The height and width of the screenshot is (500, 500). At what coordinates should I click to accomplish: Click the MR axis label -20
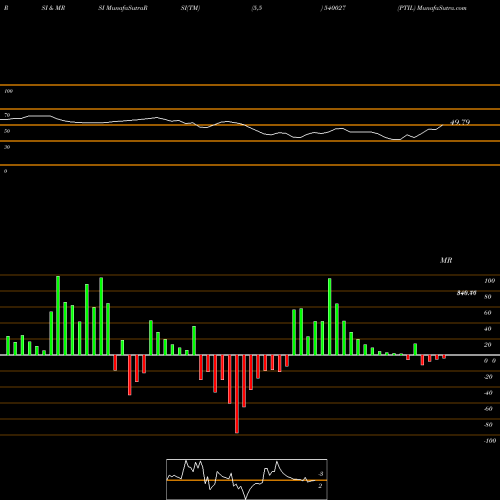pos(488,377)
